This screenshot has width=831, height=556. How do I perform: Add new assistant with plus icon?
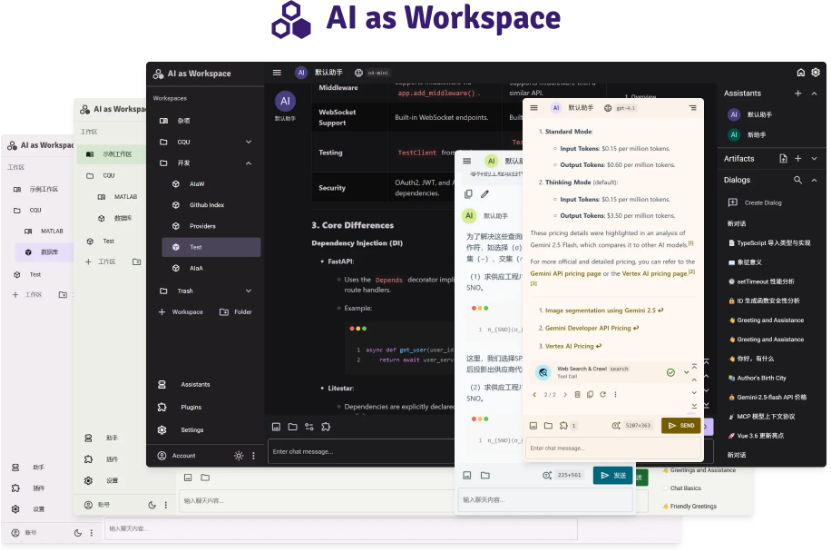pyautogui.click(x=798, y=93)
